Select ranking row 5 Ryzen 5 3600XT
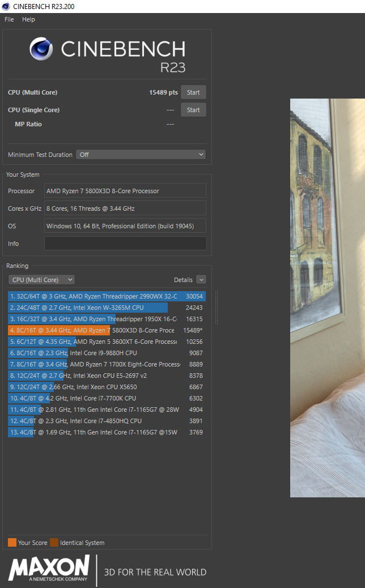This screenshot has width=365, height=588. tap(107, 342)
